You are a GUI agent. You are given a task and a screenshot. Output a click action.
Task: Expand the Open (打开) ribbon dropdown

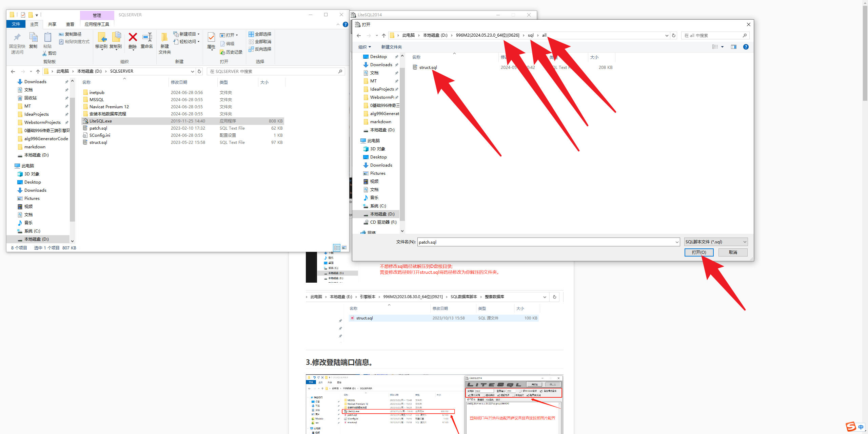tap(237, 35)
